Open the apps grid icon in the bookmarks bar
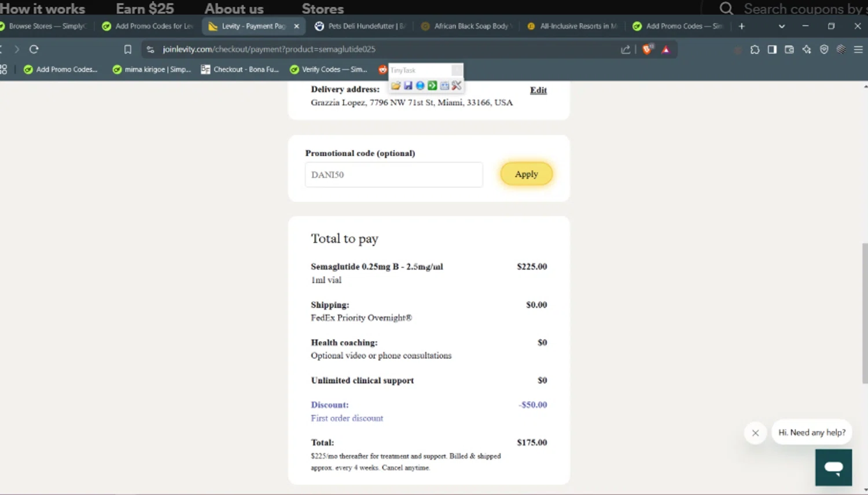 (3, 69)
